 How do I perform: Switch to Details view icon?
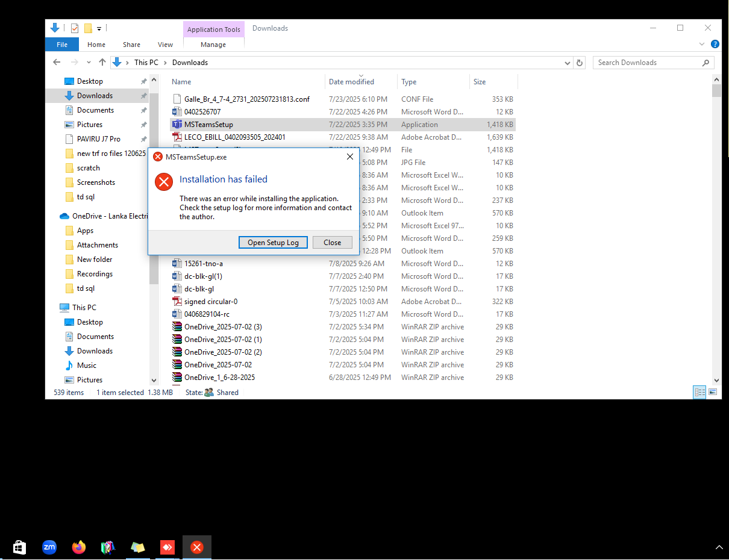click(x=699, y=392)
